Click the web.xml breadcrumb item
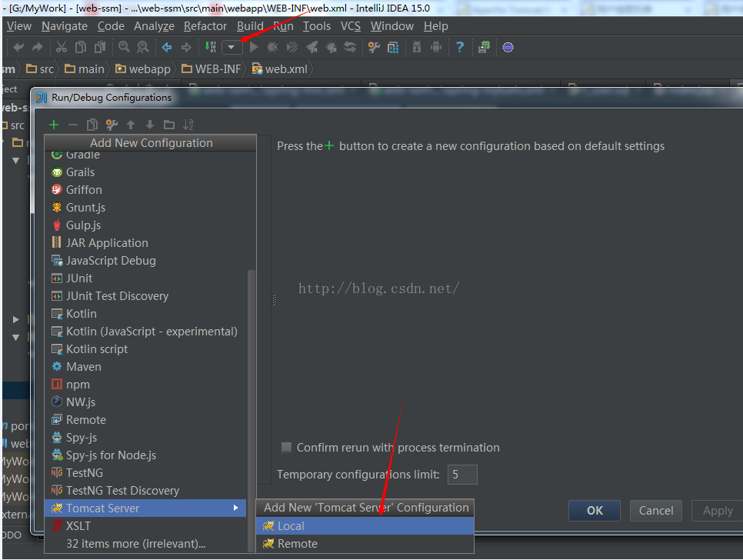 (x=279, y=69)
